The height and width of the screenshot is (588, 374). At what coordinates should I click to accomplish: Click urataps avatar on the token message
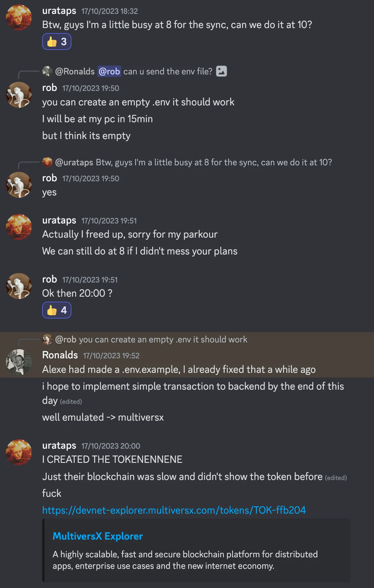click(19, 452)
